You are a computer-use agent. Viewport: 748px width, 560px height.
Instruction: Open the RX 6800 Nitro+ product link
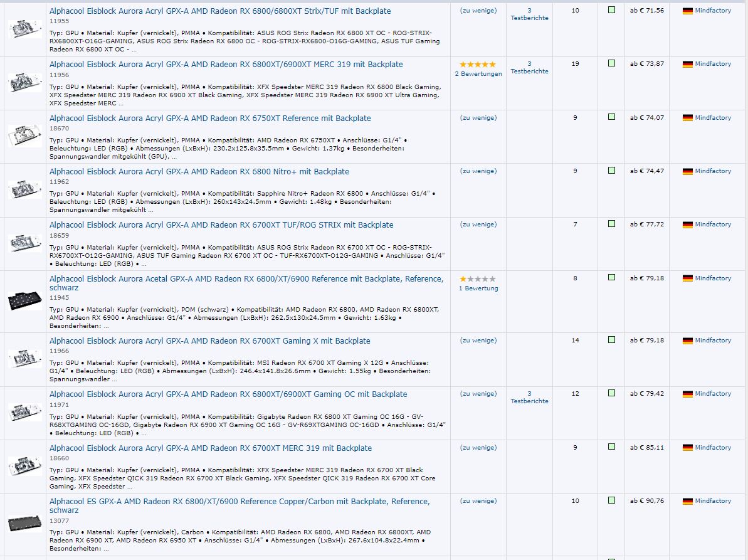click(199, 172)
